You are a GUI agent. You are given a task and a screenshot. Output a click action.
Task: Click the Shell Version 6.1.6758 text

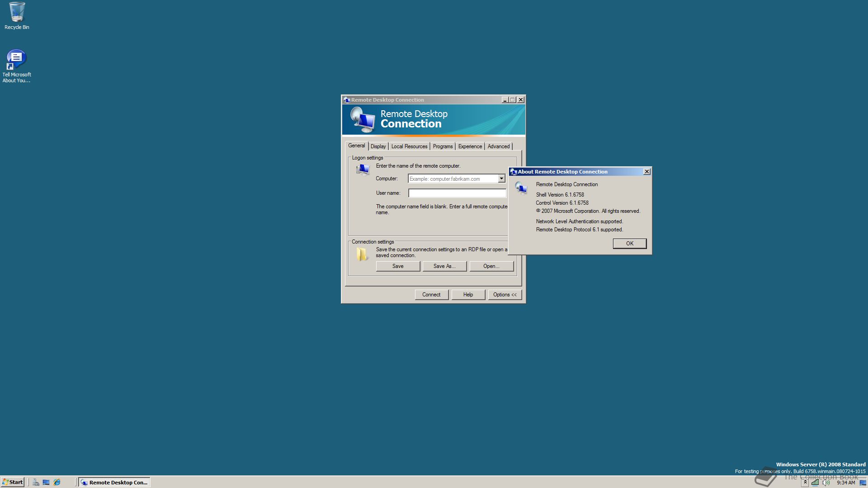coord(560,195)
